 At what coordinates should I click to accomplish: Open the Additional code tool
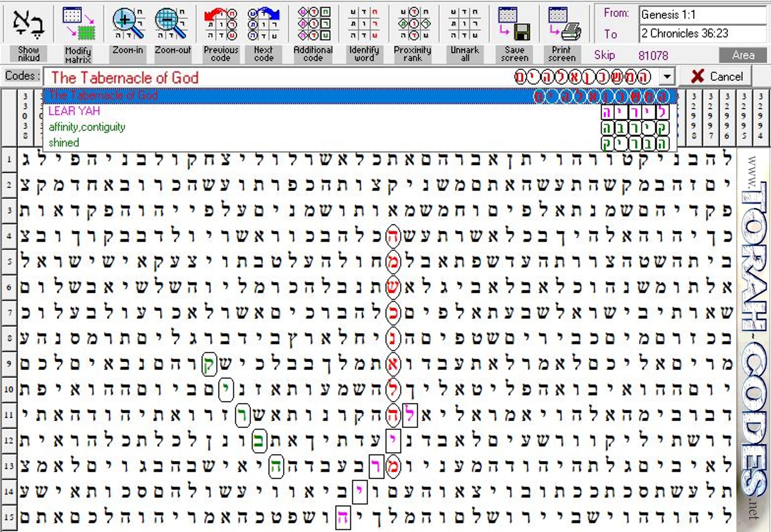(313, 24)
